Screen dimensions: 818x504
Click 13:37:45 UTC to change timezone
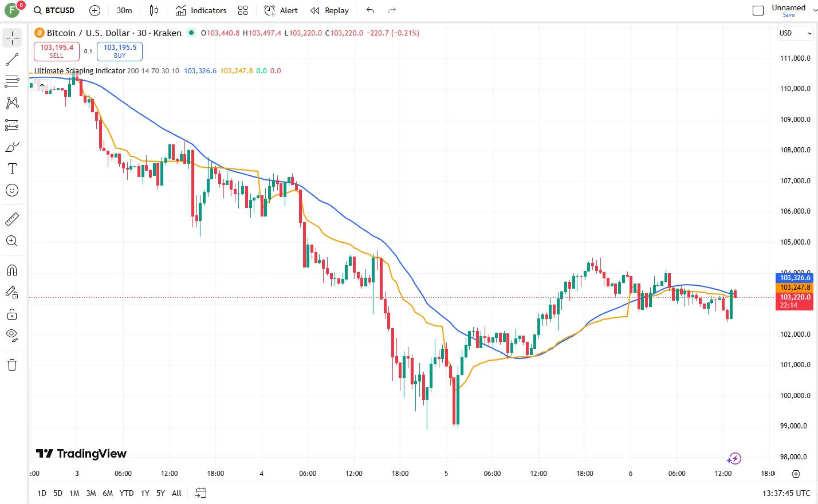788,493
